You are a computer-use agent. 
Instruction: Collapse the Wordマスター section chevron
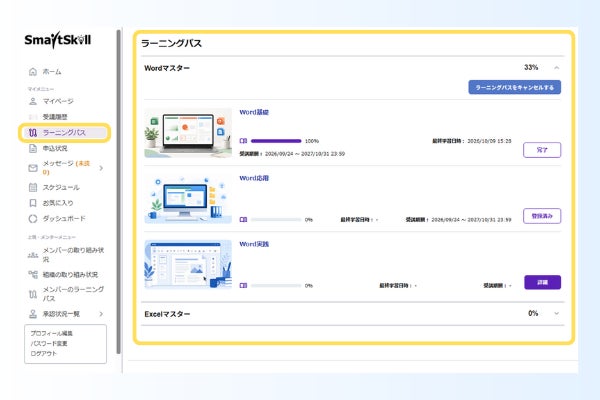click(556, 68)
